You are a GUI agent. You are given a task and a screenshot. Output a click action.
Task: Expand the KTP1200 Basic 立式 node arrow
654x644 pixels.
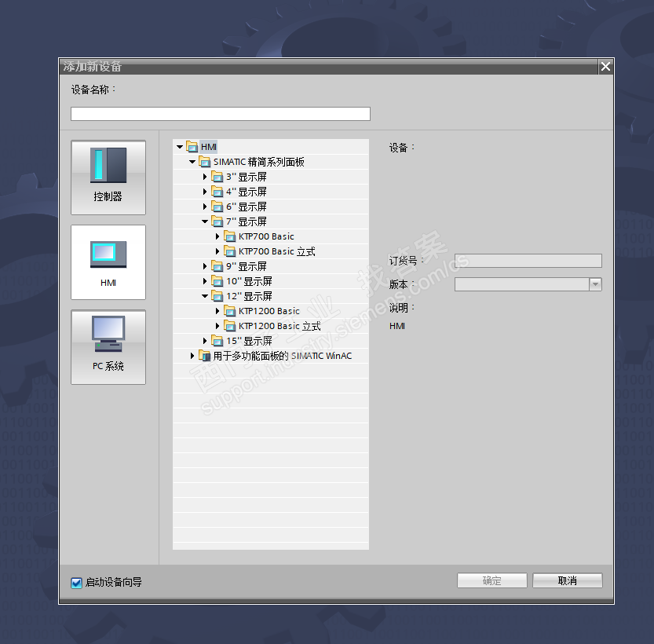tap(217, 326)
